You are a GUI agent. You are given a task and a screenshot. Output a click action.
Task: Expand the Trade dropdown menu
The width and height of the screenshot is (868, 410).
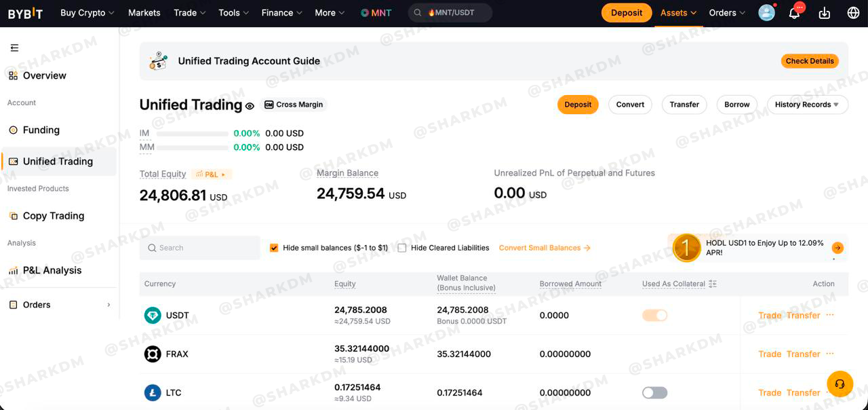point(190,13)
